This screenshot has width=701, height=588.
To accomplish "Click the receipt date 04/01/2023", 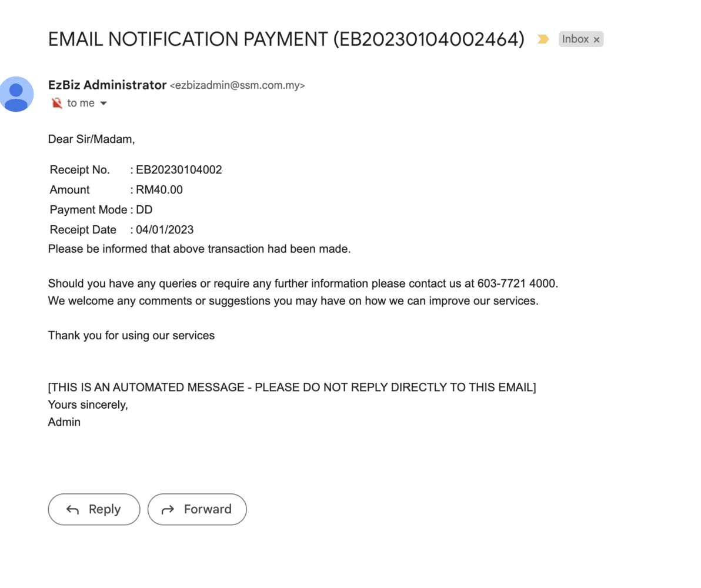I will (165, 230).
